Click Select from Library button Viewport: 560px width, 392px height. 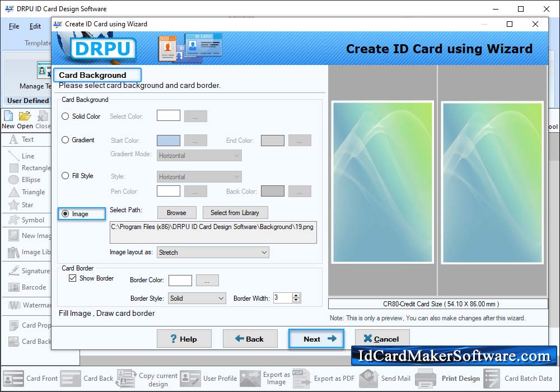[x=235, y=213]
